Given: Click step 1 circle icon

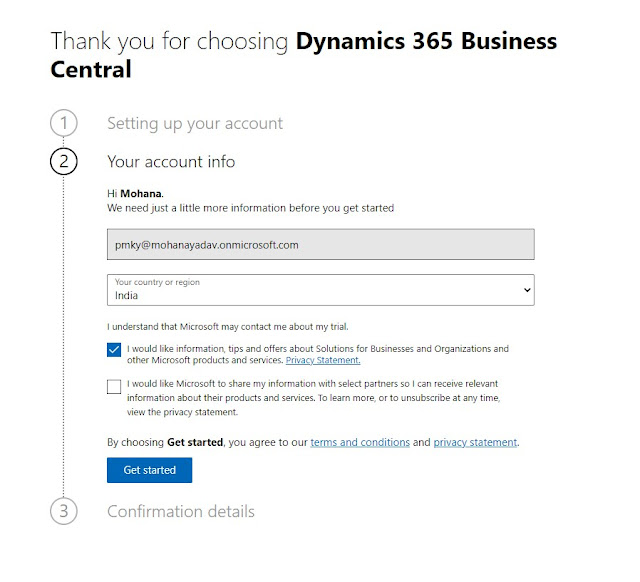Looking at the screenshot, I should point(63,123).
